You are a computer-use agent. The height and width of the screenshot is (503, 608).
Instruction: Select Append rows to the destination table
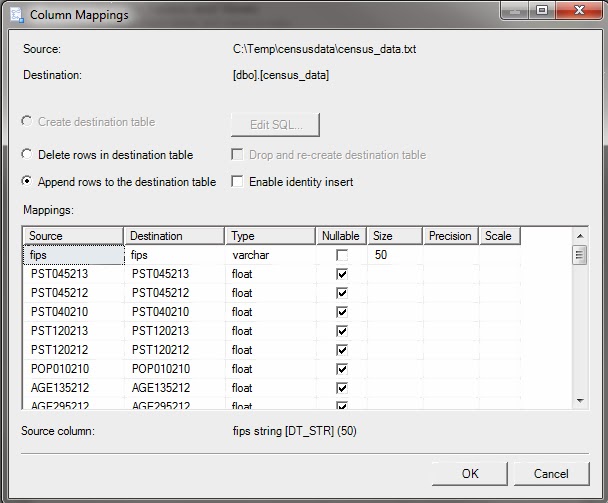click(28, 182)
